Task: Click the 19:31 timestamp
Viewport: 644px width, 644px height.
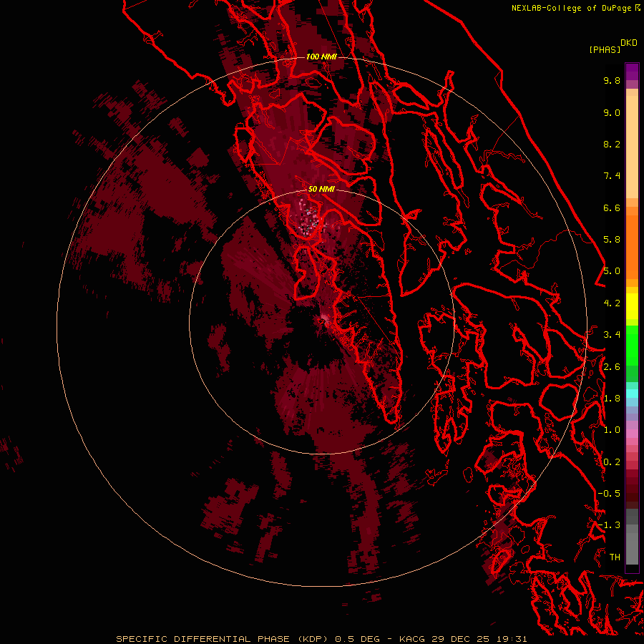Action: pos(512,639)
